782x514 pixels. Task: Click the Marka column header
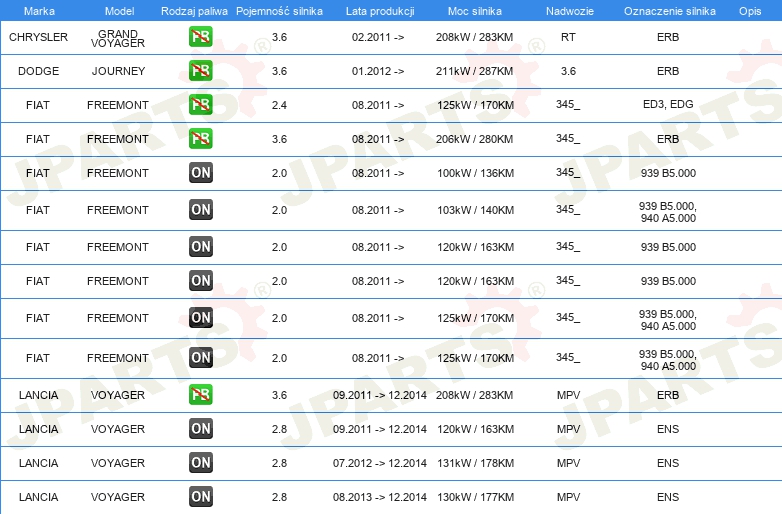tap(39, 11)
